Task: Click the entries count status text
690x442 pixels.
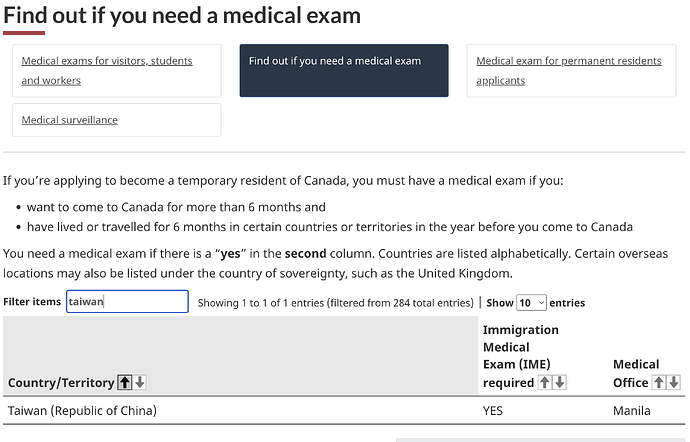Action: click(x=335, y=303)
